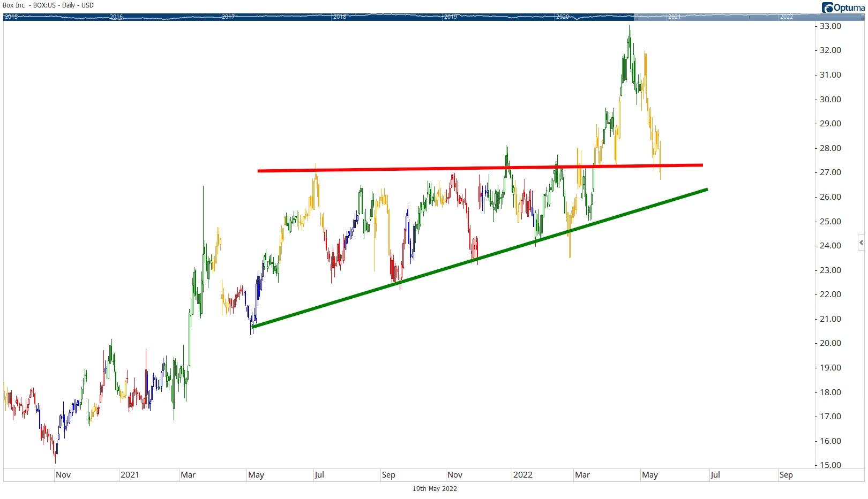Viewport: 868px width, 499px height.
Task: Expand the collapsed side panel chevron
Action: tap(861, 243)
